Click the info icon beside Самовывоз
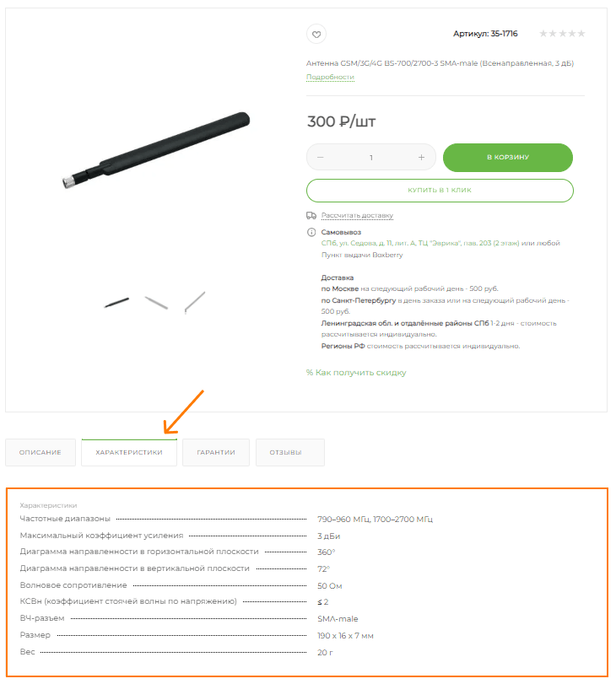The width and height of the screenshot is (616, 684). pyautogui.click(x=311, y=232)
